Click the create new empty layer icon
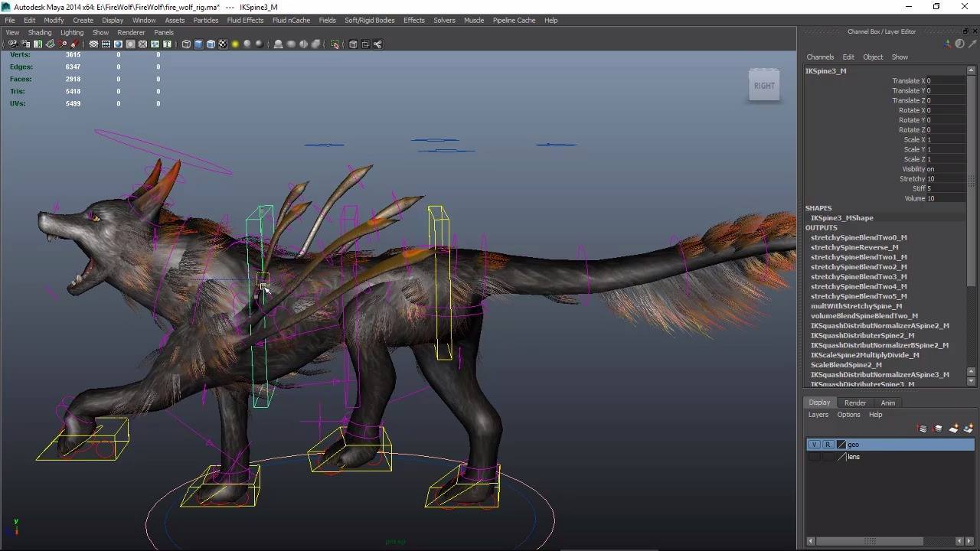 953,429
